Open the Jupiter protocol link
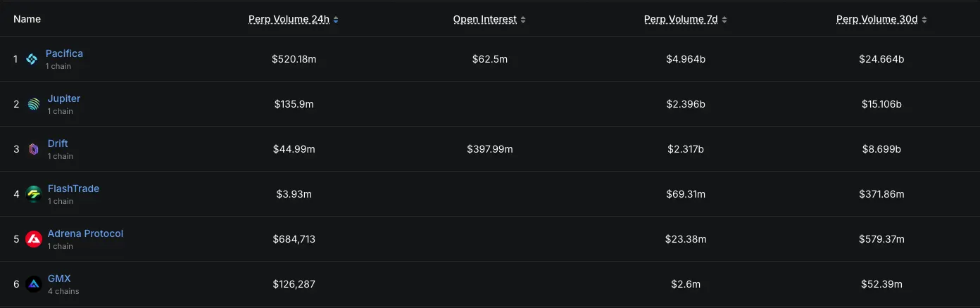The height and width of the screenshot is (308, 980). tap(64, 98)
